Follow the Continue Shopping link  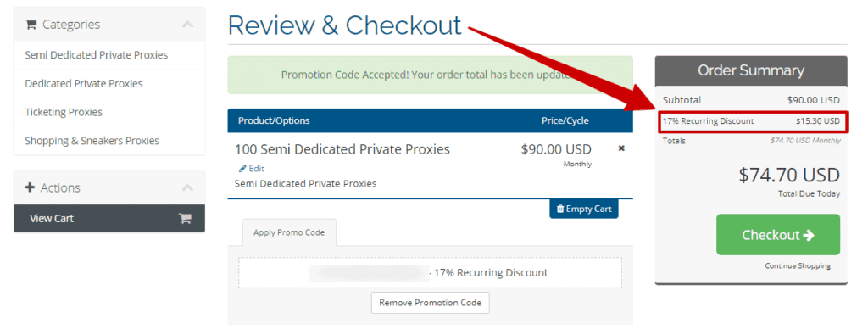[x=798, y=265]
